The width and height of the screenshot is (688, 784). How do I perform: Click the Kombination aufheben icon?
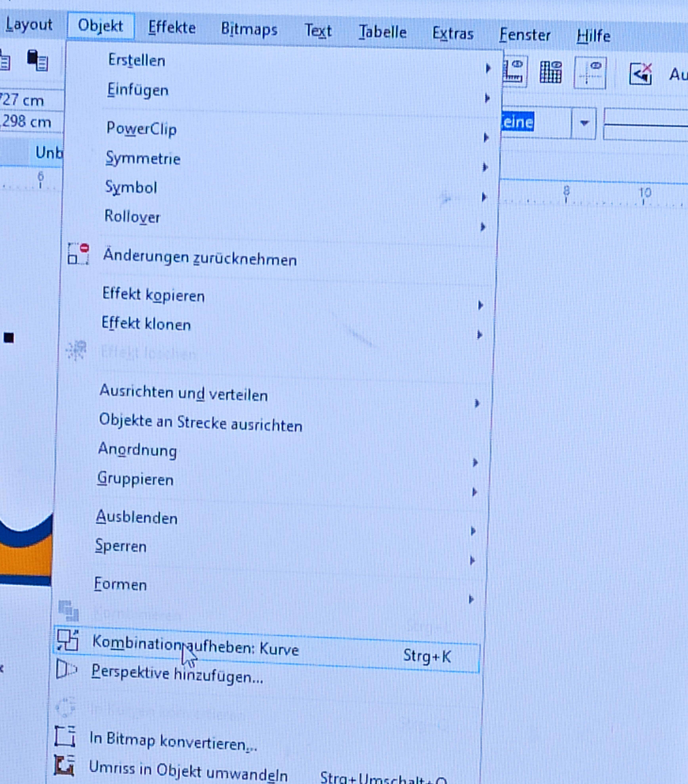(x=68, y=640)
